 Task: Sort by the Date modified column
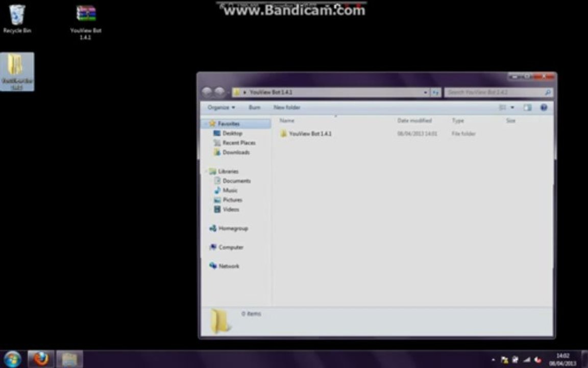click(x=414, y=121)
